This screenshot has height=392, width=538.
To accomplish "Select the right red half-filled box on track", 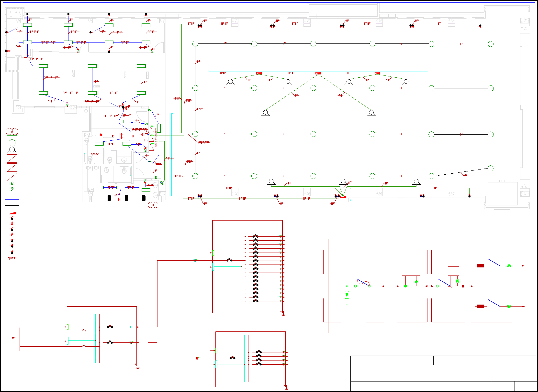I will point(377,73).
